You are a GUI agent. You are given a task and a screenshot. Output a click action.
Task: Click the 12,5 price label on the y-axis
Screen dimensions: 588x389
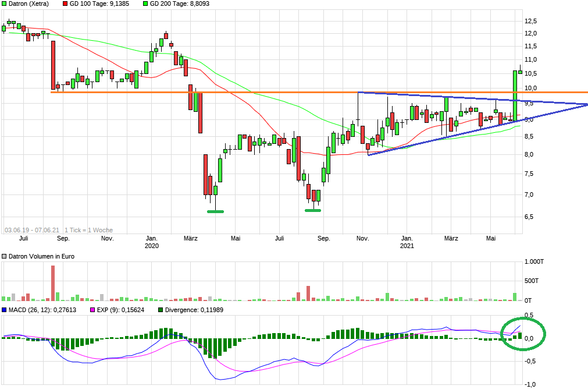click(530, 21)
